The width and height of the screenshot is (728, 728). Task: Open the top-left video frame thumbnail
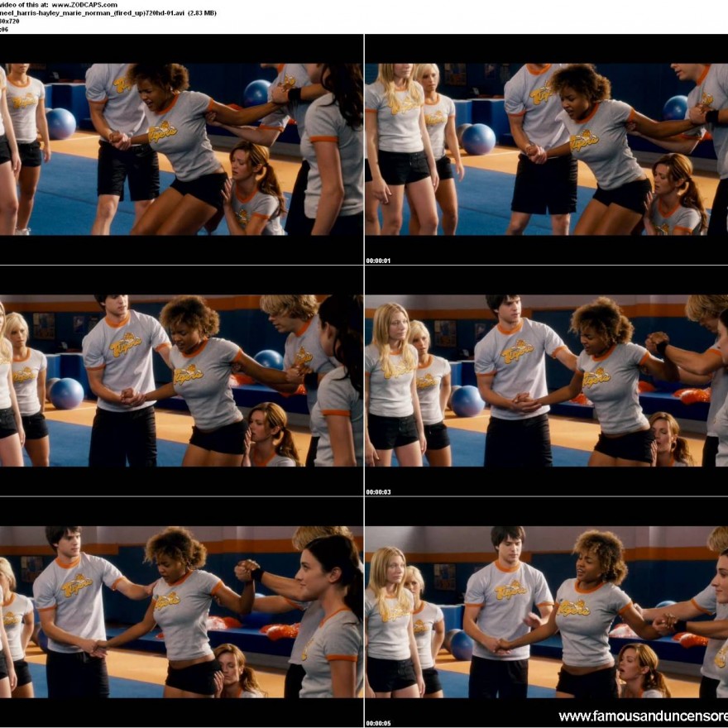181,149
